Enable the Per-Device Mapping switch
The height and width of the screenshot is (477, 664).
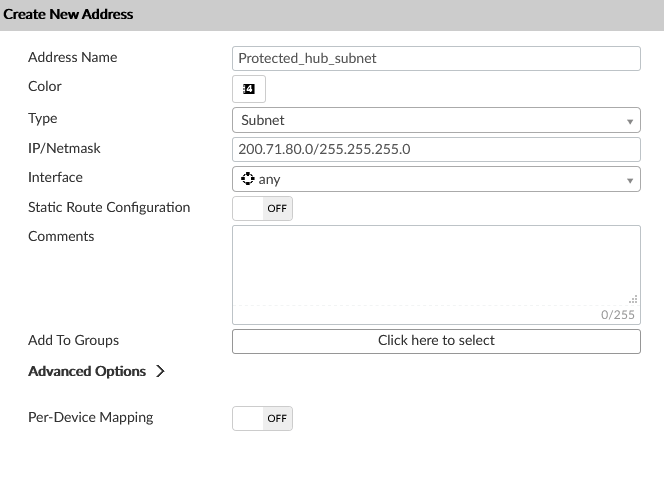point(262,418)
